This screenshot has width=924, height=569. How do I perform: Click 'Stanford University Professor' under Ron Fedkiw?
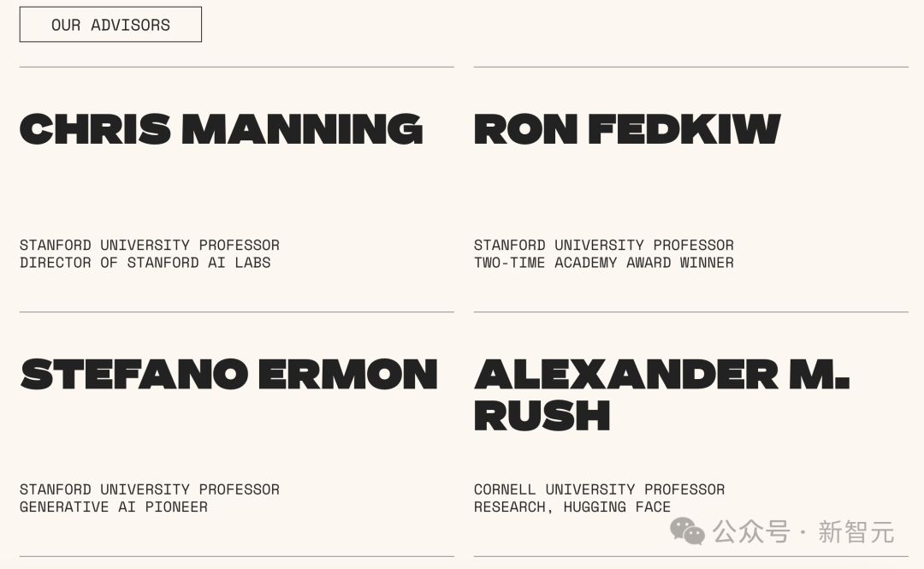point(603,246)
